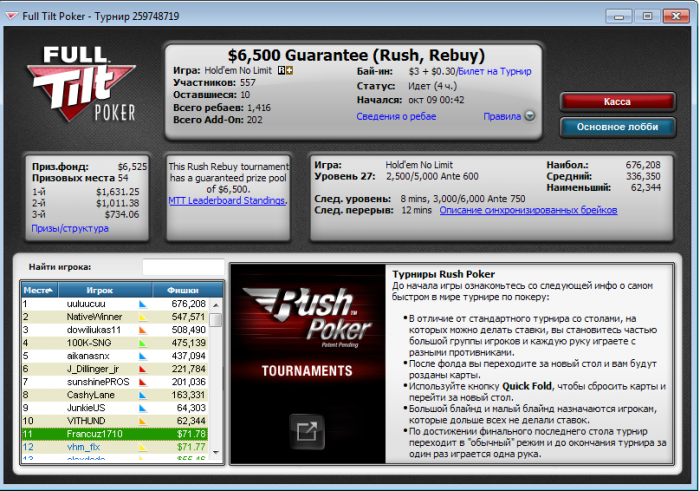The image size is (700, 491).
Task: Select player row CashyLane
Action: [x=115, y=395]
